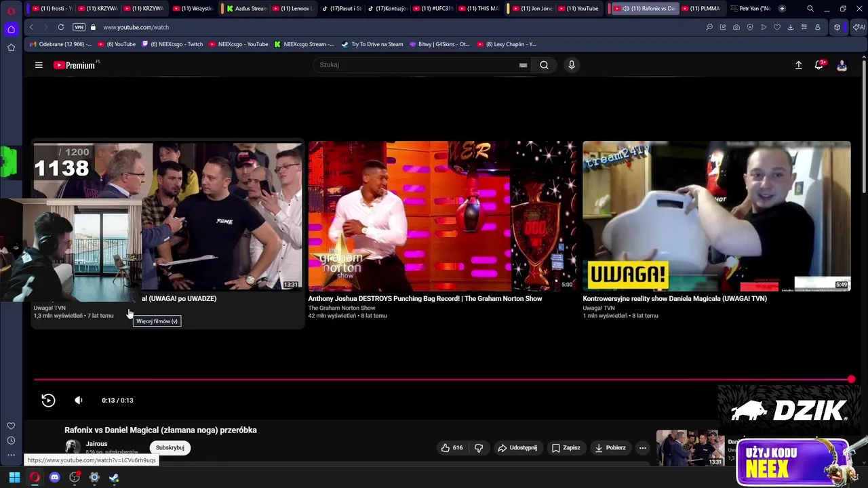Click the search magnifier button

(x=544, y=65)
